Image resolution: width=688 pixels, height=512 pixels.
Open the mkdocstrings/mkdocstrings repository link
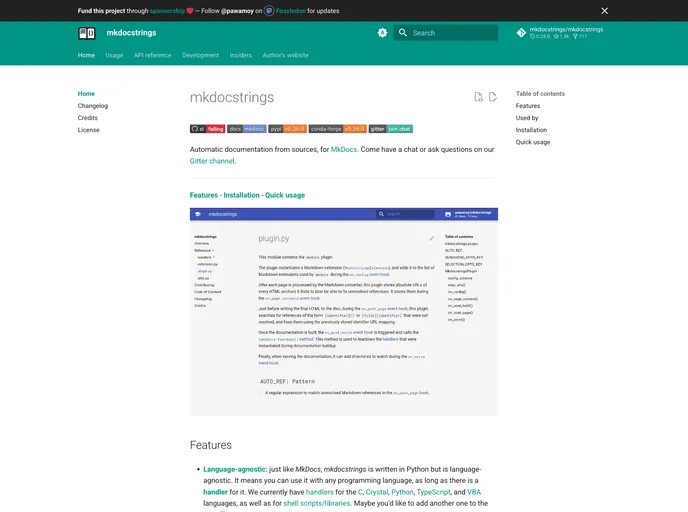tap(560, 33)
